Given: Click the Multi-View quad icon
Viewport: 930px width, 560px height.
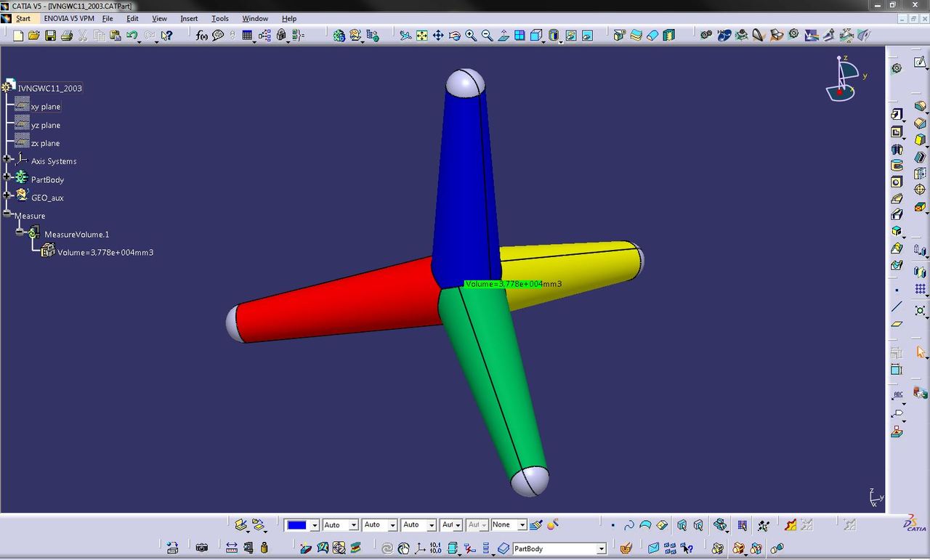Looking at the screenshot, I should point(520,35).
